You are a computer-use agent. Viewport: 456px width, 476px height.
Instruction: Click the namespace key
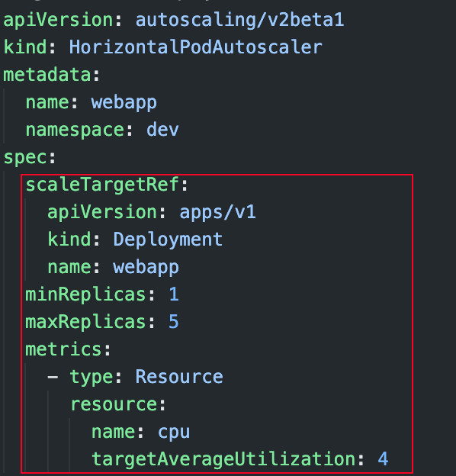point(75,130)
